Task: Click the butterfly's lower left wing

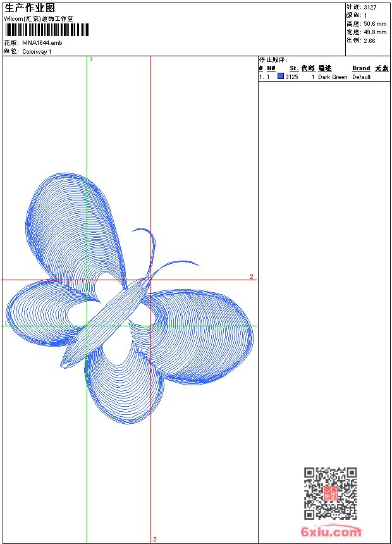Action: [x=44, y=313]
